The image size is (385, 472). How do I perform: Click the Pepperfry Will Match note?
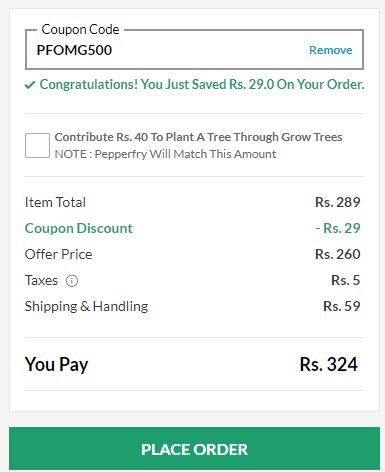(165, 154)
